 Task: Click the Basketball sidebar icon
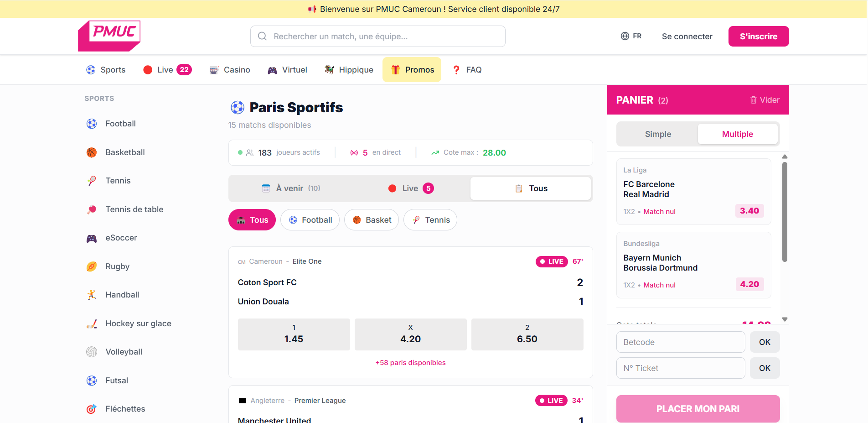pyautogui.click(x=92, y=152)
